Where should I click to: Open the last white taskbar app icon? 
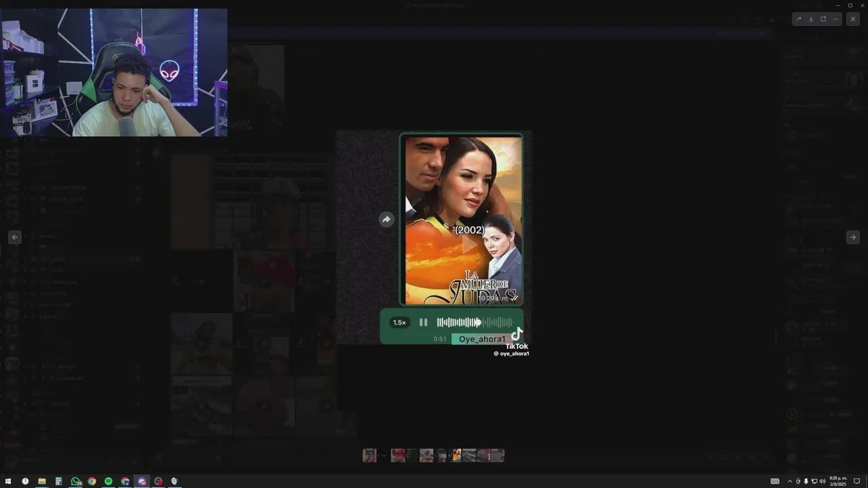(174, 481)
